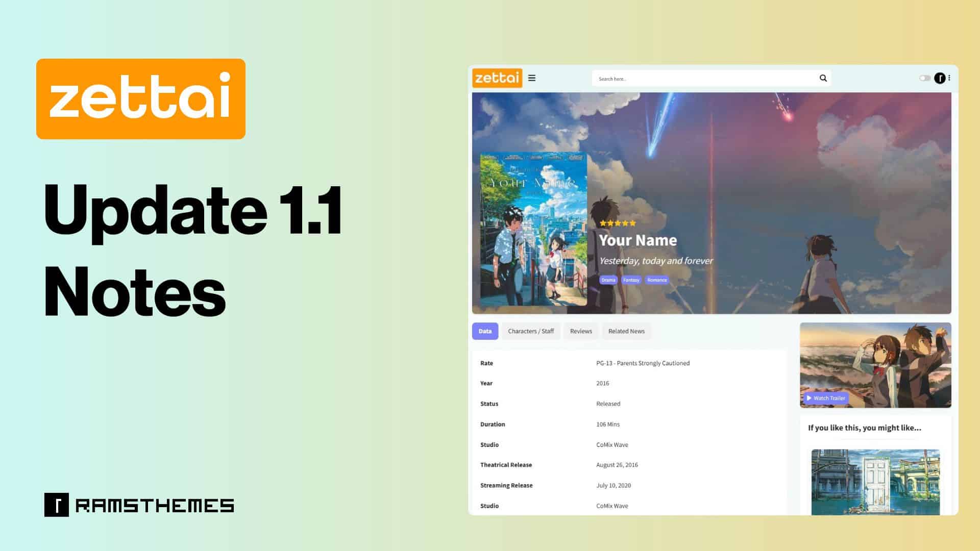Click the search magnifier icon
The width and height of the screenshot is (980, 551).
point(823,78)
